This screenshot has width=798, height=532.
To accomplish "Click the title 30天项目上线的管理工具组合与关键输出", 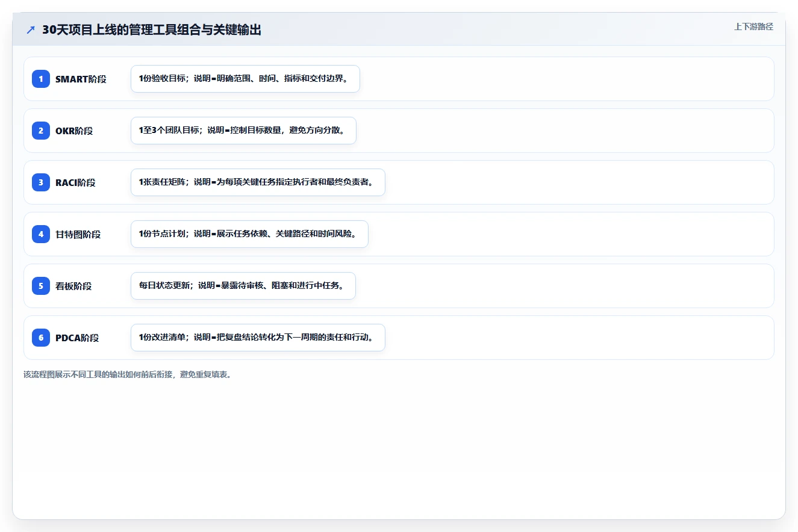I will (152, 30).
